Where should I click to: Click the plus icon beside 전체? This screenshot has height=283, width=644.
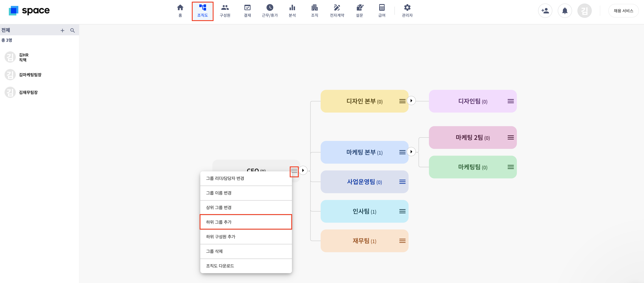point(62,31)
